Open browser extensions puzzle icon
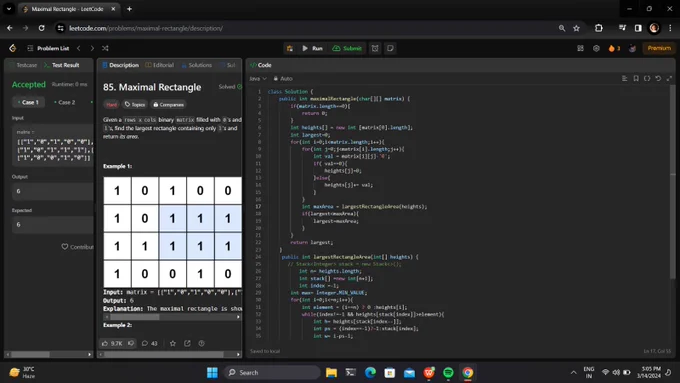 coord(598,28)
